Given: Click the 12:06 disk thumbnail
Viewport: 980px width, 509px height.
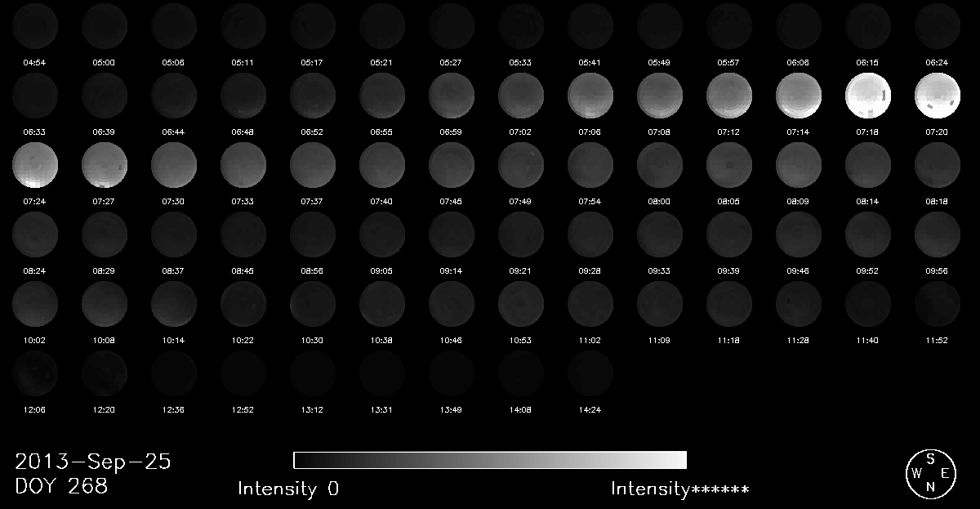Looking at the screenshot, I should click(34, 373).
